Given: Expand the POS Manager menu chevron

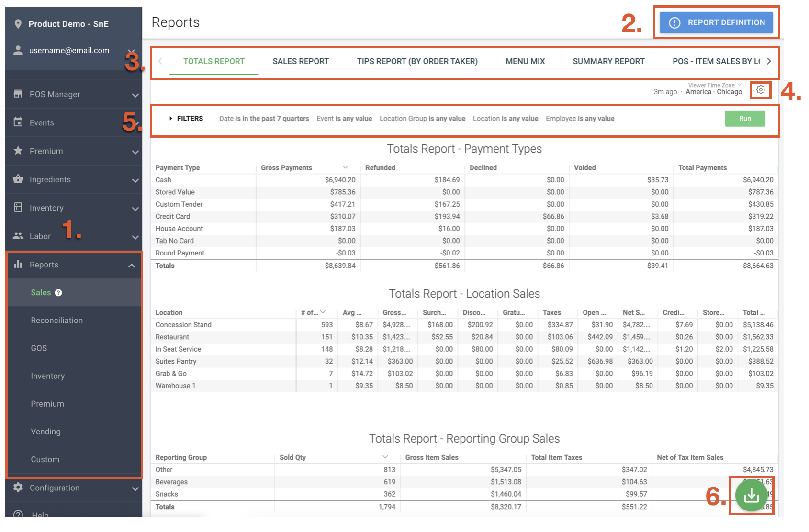Looking at the screenshot, I should click(x=135, y=95).
